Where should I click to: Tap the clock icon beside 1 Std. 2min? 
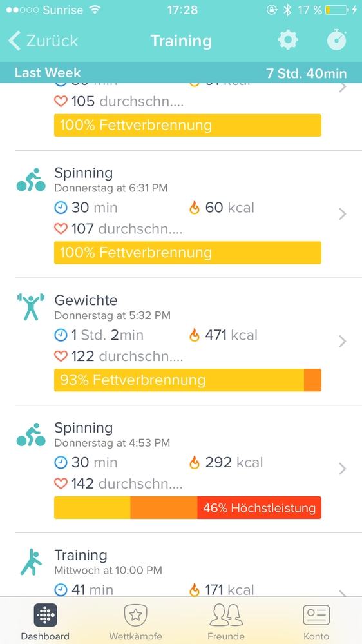[x=61, y=335]
